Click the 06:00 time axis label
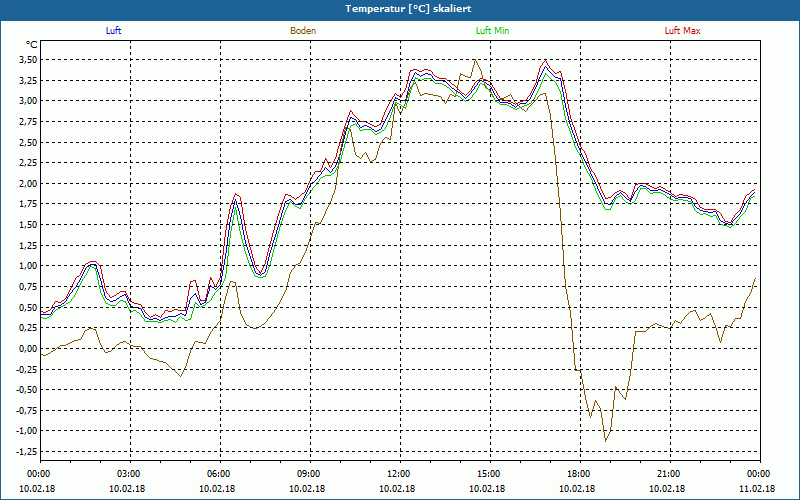This screenshot has width=800, height=500. tap(217, 474)
